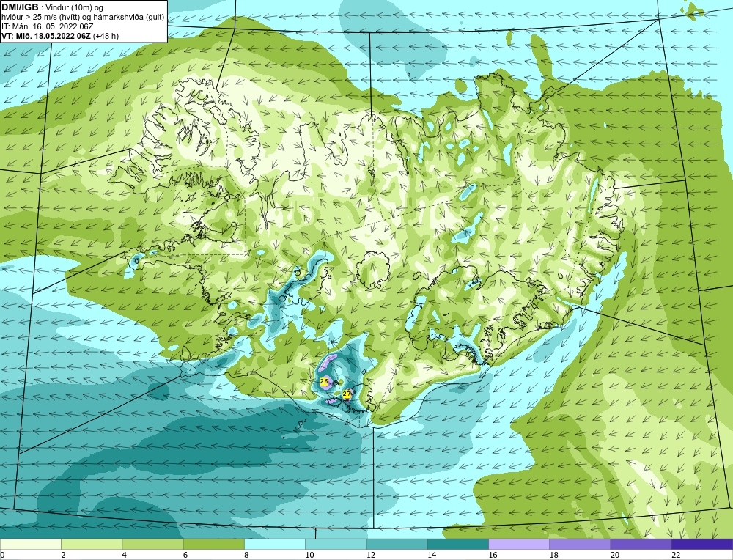733x560 pixels.
Task: Click the legend scale value 0
Action: (x=2, y=555)
